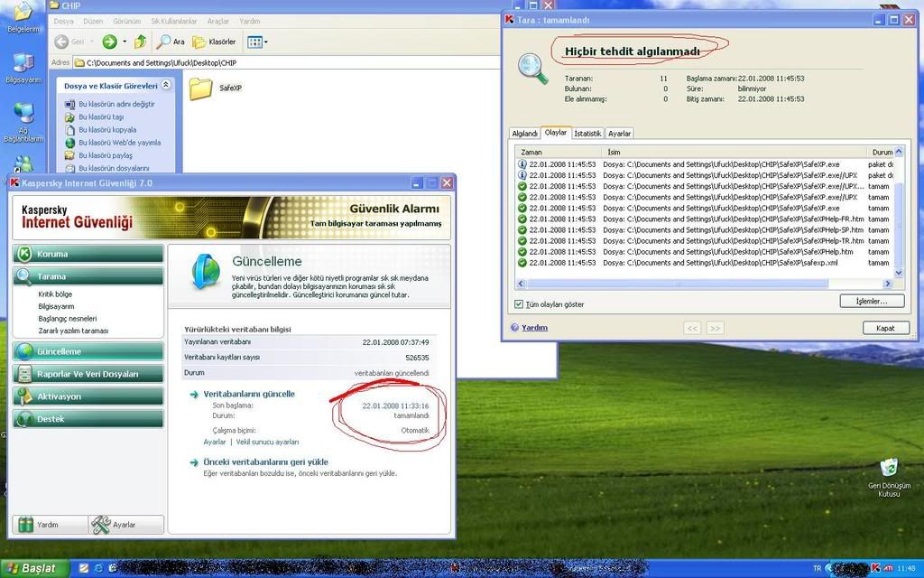Image resolution: width=924 pixels, height=578 pixels.
Task: Open the Yardım menu in Explorer
Action: (x=250, y=22)
